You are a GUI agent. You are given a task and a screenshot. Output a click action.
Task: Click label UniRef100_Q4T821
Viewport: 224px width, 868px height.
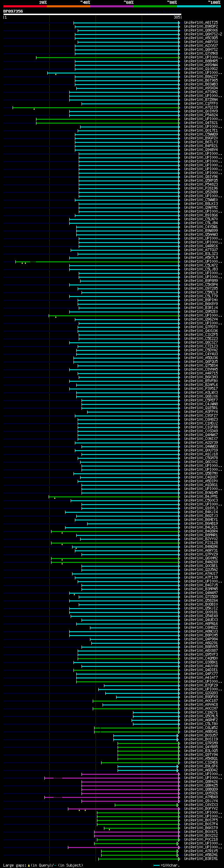click(x=201, y=123)
